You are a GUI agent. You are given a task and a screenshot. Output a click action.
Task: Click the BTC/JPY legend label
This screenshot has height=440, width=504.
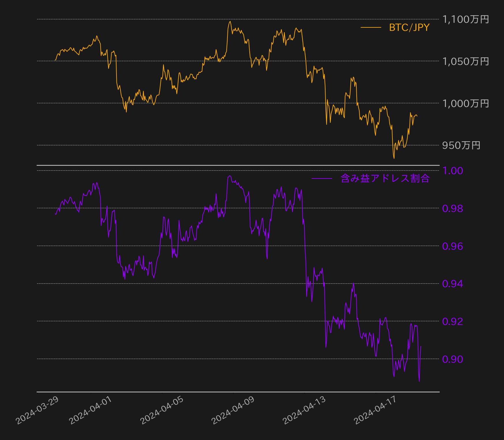(409, 27)
